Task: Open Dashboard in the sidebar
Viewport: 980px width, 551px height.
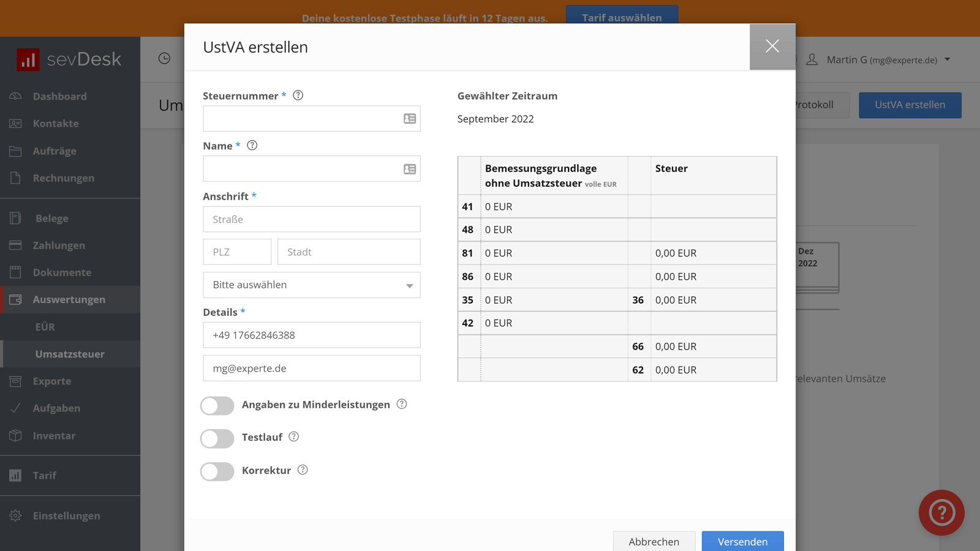Action: [59, 96]
